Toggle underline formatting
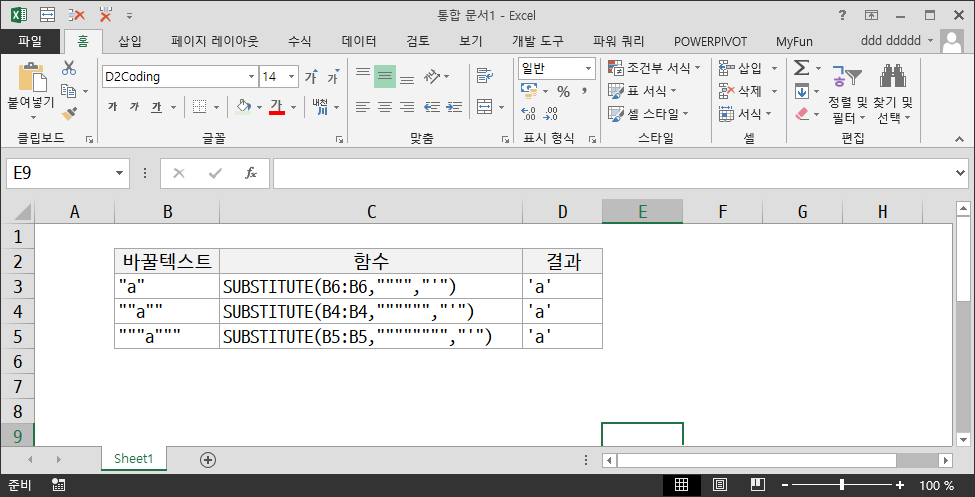This screenshot has height=497, width=975. pos(157,107)
